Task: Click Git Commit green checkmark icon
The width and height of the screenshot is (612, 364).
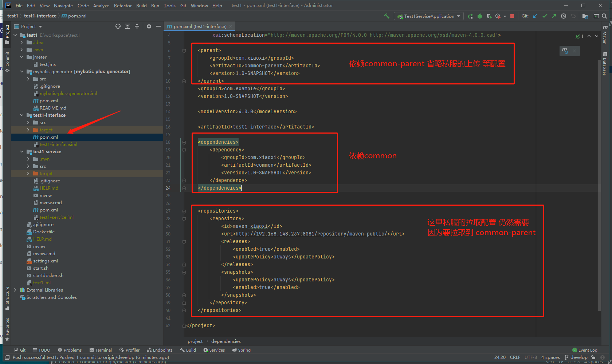Action: 545,16
